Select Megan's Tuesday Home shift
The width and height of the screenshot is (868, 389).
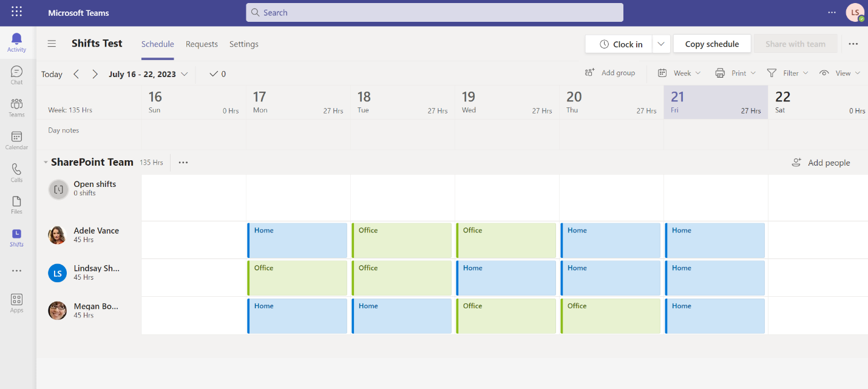402,316
